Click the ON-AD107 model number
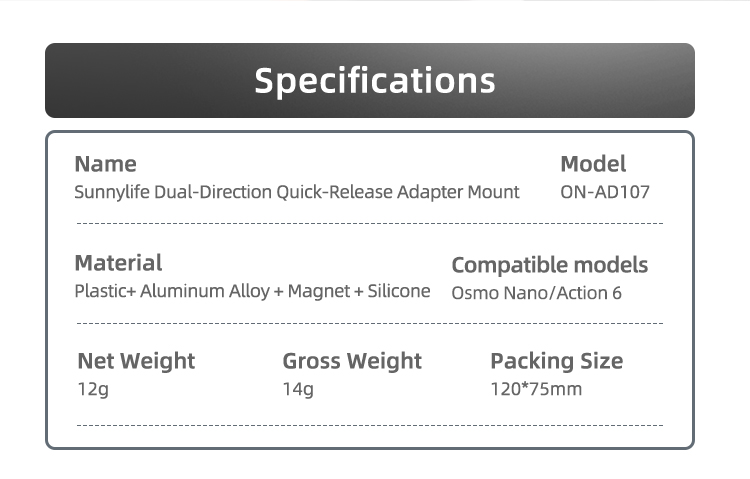 point(605,192)
